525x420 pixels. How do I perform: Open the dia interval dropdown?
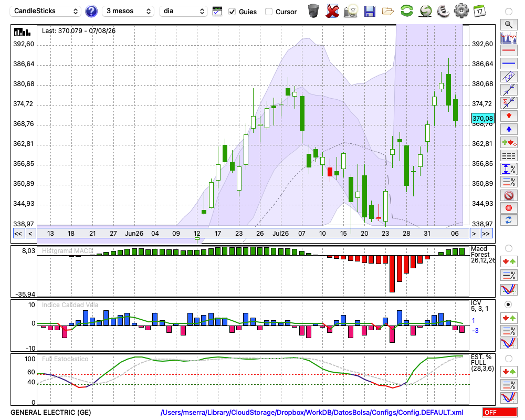click(x=183, y=11)
